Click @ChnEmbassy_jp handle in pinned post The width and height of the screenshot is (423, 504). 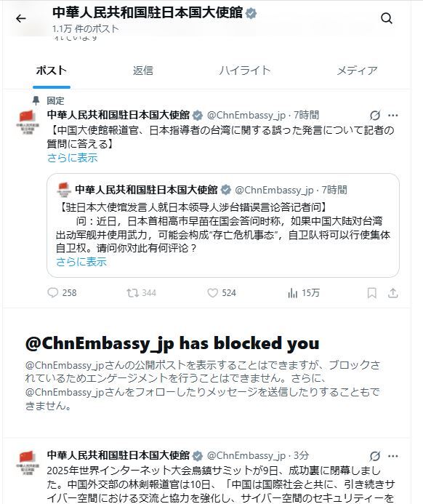[246, 115]
